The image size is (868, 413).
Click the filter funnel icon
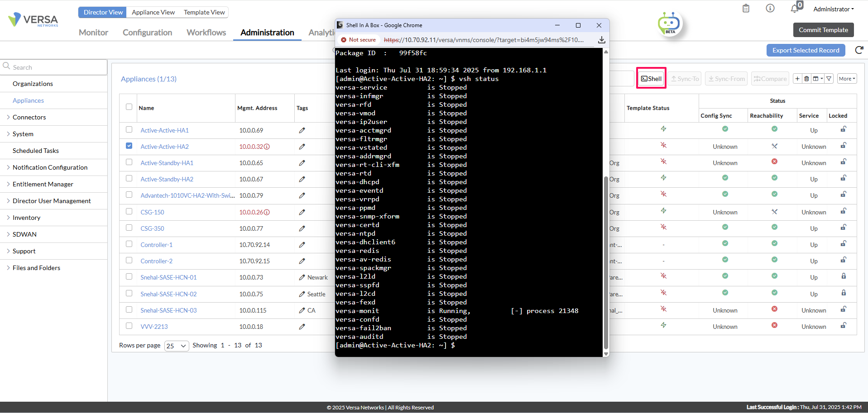coord(829,79)
